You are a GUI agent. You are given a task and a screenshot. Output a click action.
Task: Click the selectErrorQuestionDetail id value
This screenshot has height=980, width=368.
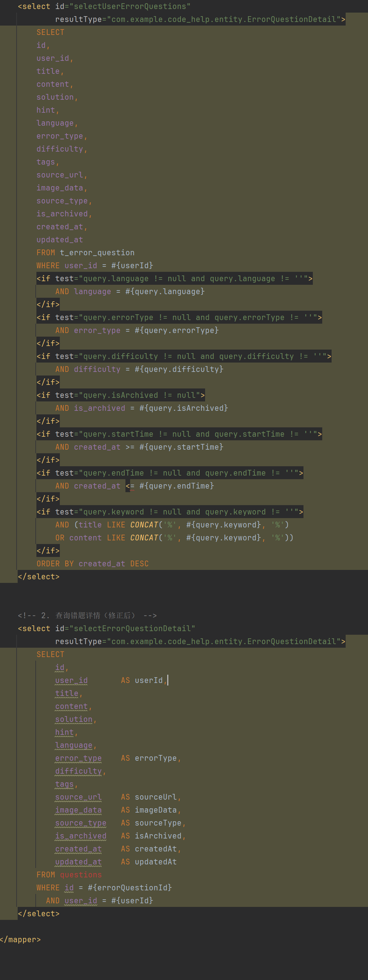[132, 629]
